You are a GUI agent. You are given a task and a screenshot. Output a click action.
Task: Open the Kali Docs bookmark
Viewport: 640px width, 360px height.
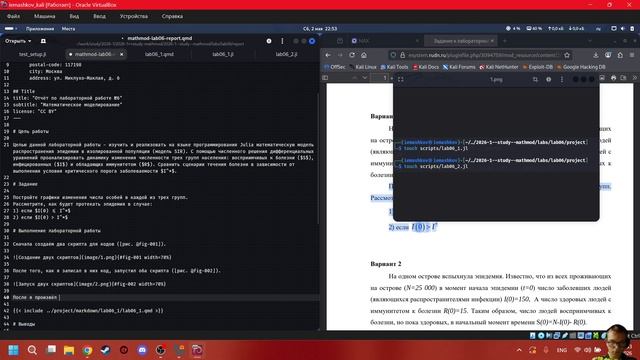click(425, 67)
